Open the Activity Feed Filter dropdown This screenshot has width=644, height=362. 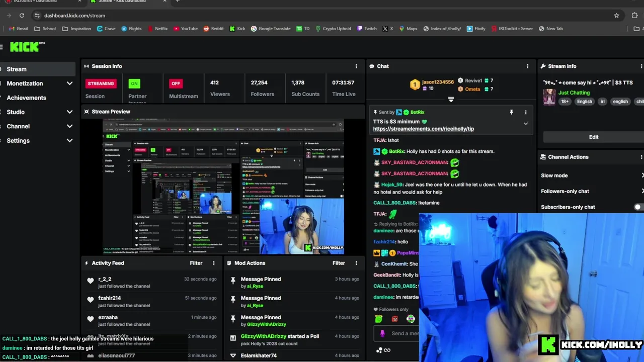click(x=196, y=263)
